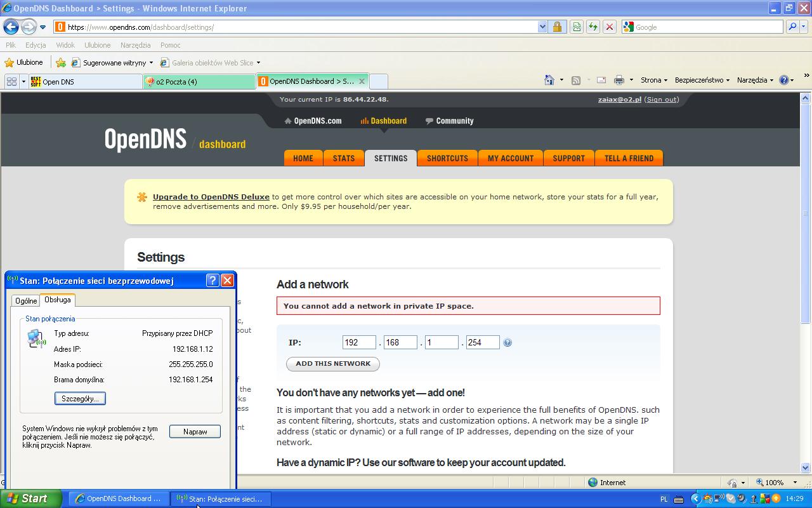Switch to the Ogólne tab in status dialog
Image resolution: width=812 pixels, height=508 pixels.
(x=26, y=301)
